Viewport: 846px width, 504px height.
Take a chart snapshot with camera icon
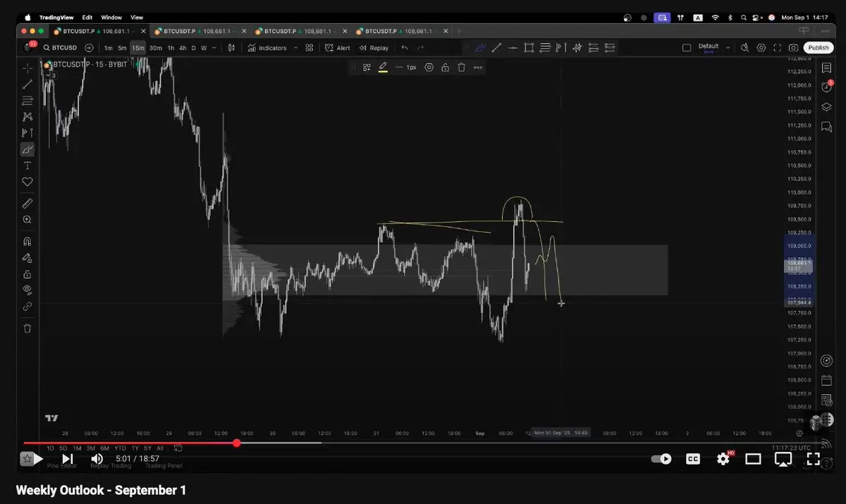click(794, 48)
